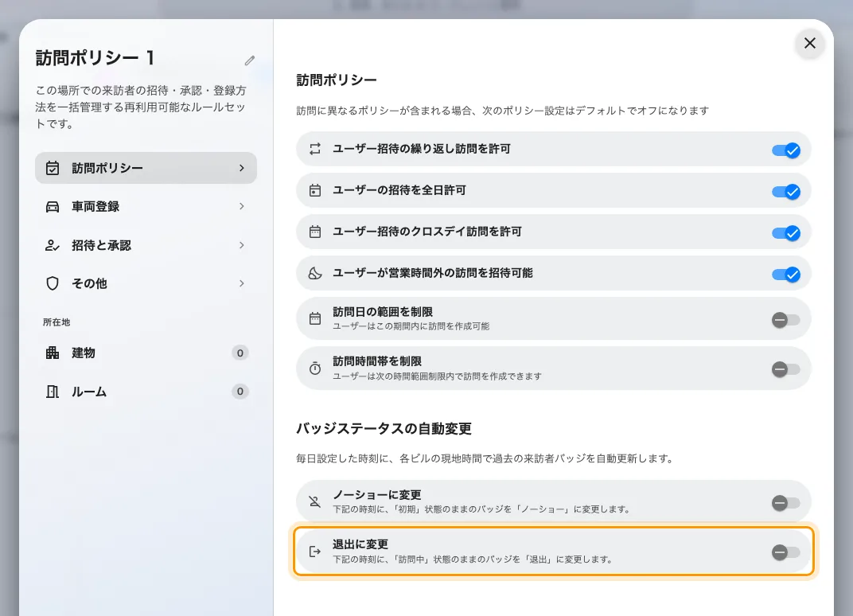Click the moon icon for 営業時間外の訪問
853x616 pixels.
tap(315, 273)
